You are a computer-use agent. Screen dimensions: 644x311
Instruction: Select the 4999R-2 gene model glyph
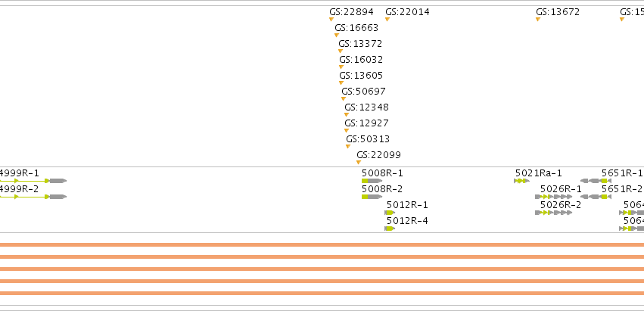point(33,197)
